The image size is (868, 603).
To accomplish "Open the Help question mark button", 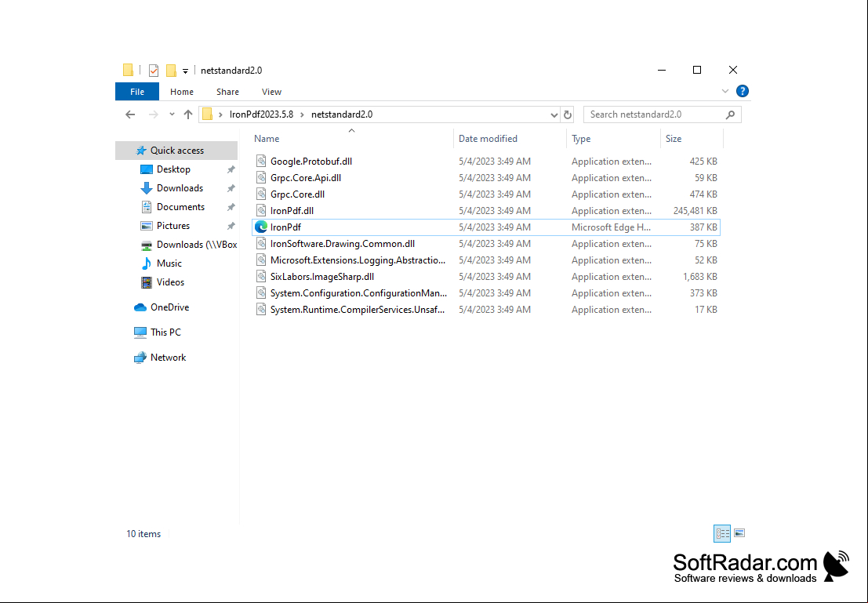I will pos(743,92).
